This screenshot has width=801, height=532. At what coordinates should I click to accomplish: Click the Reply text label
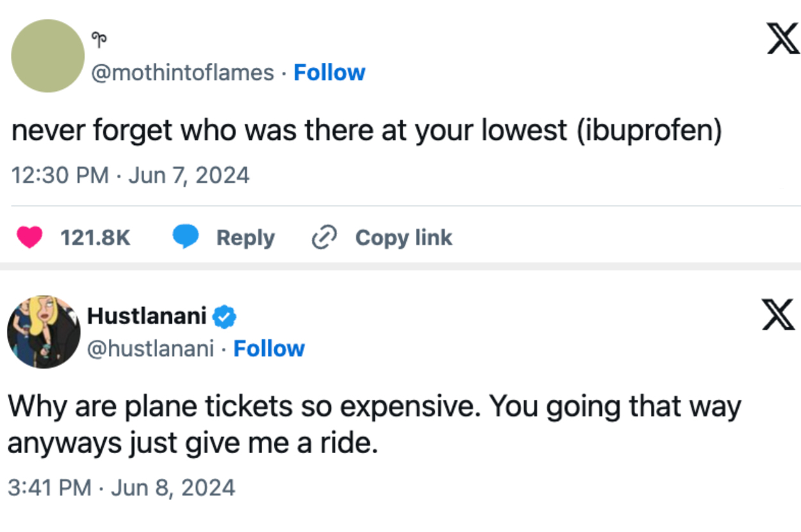tap(245, 237)
